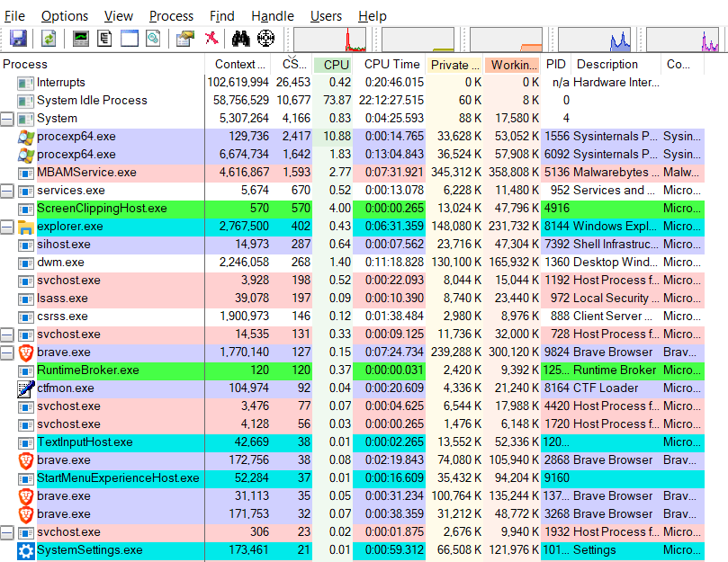Click the 22:12:27.515 CPU time value

391,100
